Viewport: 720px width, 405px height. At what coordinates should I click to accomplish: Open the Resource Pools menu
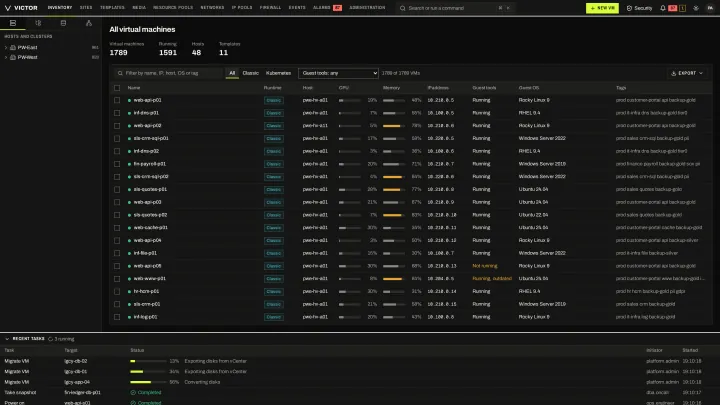(x=173, y=8)
